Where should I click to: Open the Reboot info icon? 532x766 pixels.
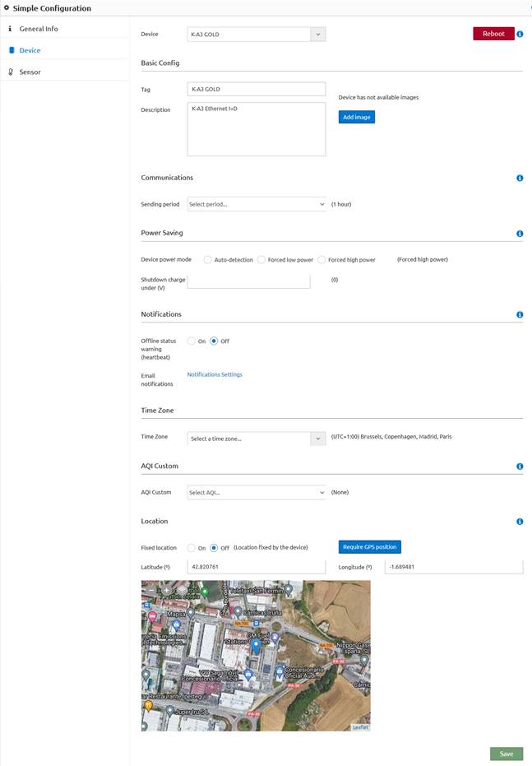[x=520, y=35]
